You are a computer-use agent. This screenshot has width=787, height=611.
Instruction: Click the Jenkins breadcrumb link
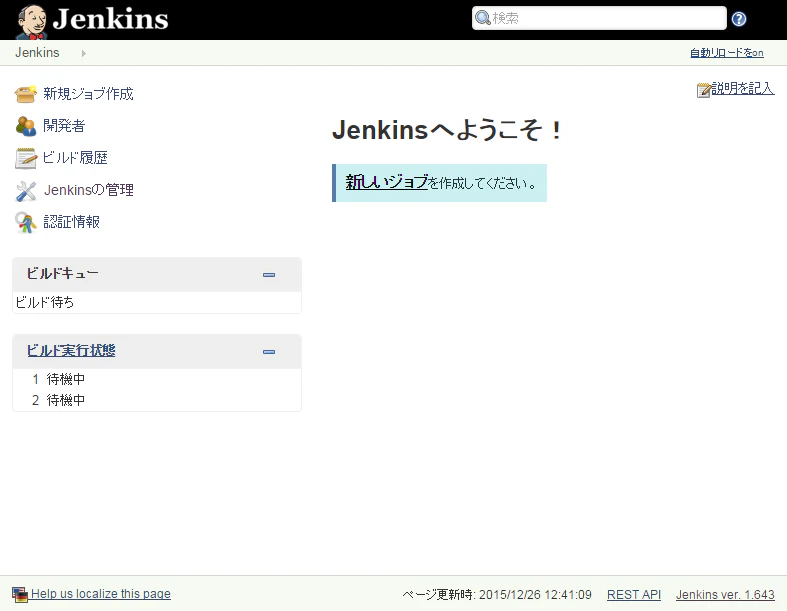(x=37, y=53)
